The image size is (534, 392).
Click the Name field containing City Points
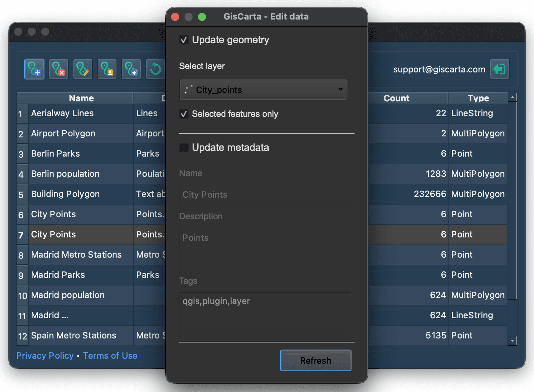pyautogui.click(x=265, y=195)
